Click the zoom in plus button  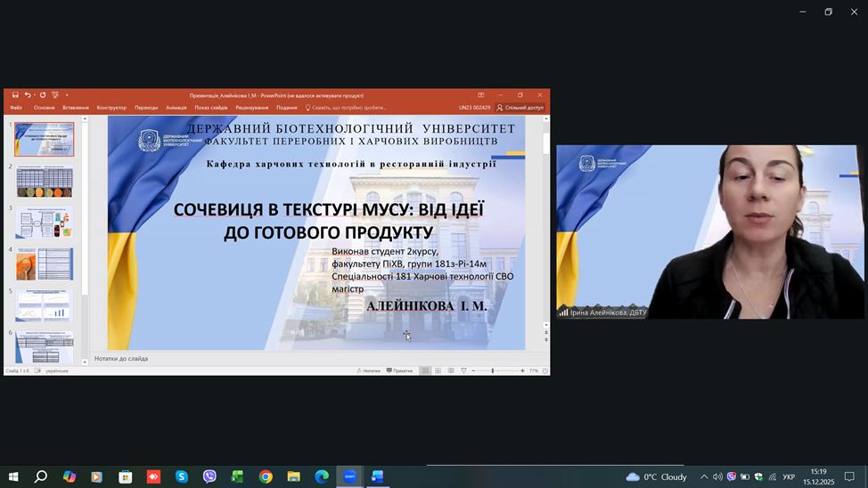(522, 370)
